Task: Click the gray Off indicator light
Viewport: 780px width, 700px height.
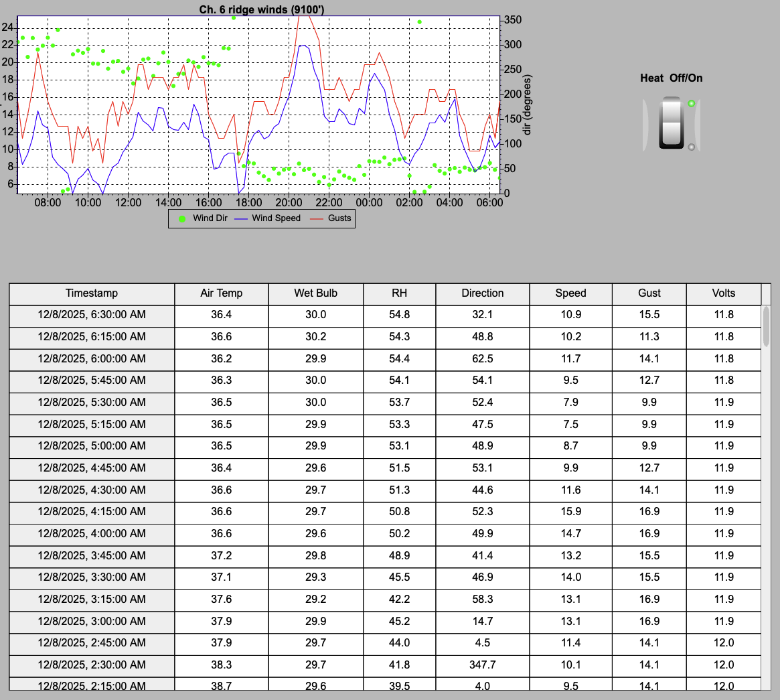Action: [691, 147]
